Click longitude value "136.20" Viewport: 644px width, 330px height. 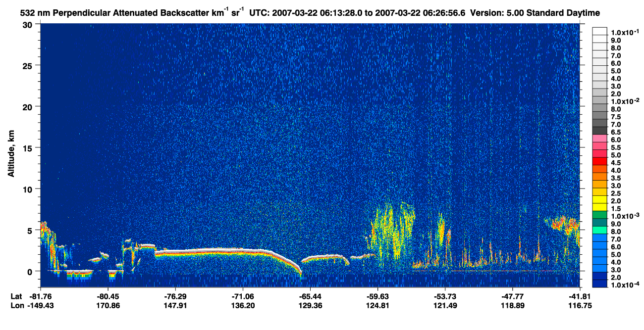(x=242, y=305)
